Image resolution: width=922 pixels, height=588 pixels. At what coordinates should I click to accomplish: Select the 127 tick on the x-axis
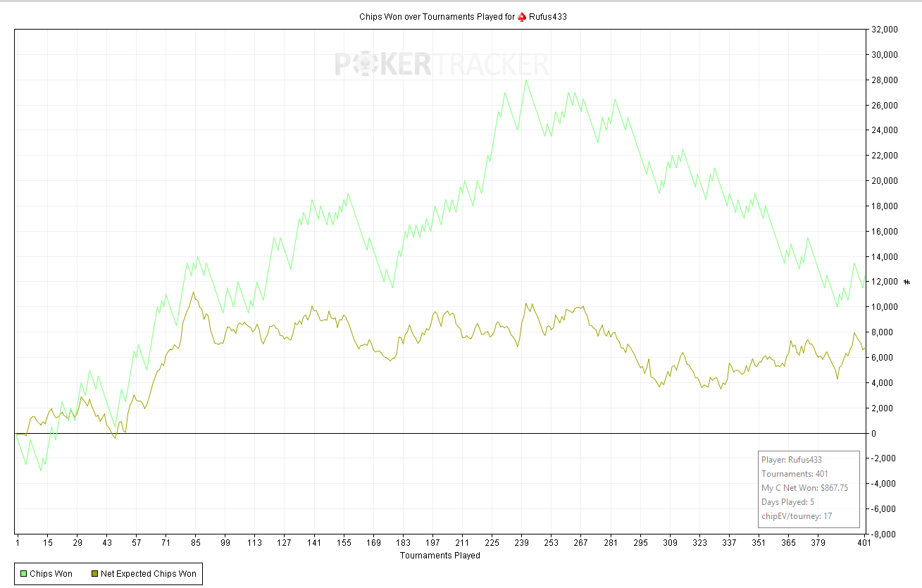[284, 544]
